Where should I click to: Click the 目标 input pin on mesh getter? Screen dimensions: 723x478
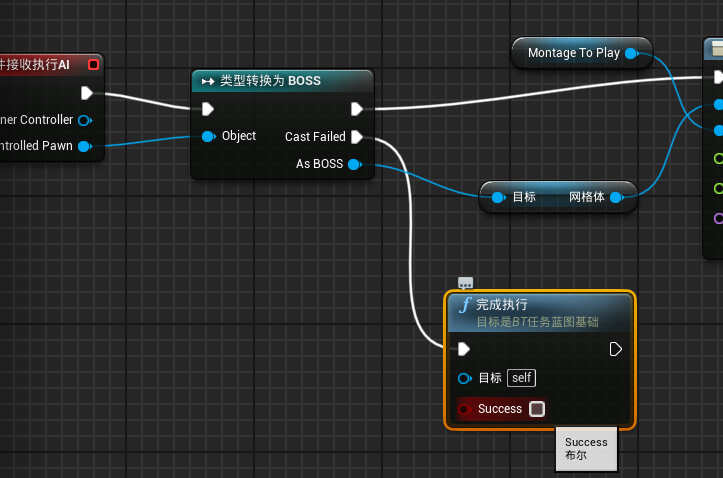pyautogui.click(x=498, y=198)
